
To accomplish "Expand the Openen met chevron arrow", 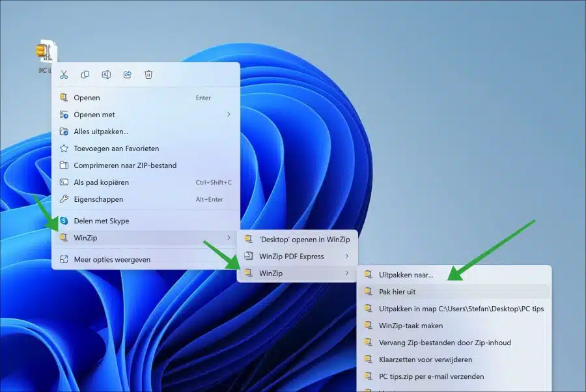I will click(229, 115).
